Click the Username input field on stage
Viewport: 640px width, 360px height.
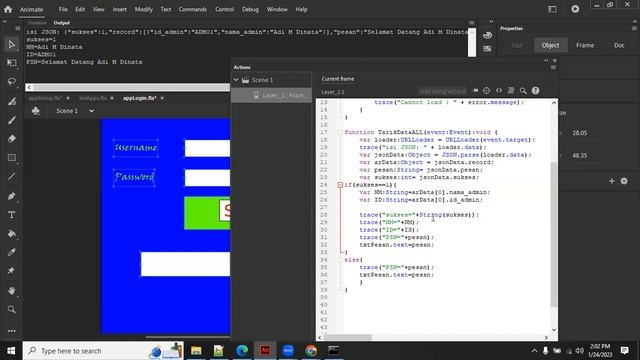click(x=207, y=148)
